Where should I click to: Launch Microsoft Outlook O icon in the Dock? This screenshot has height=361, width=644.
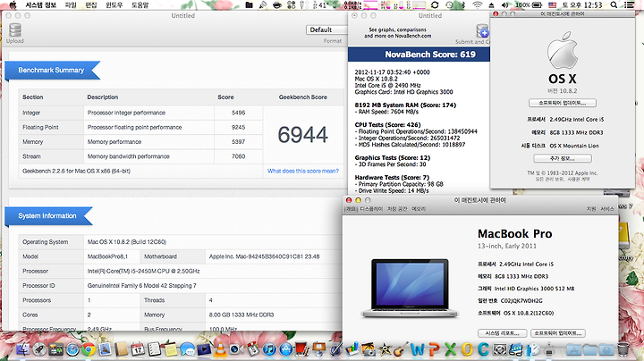point(467,349)
